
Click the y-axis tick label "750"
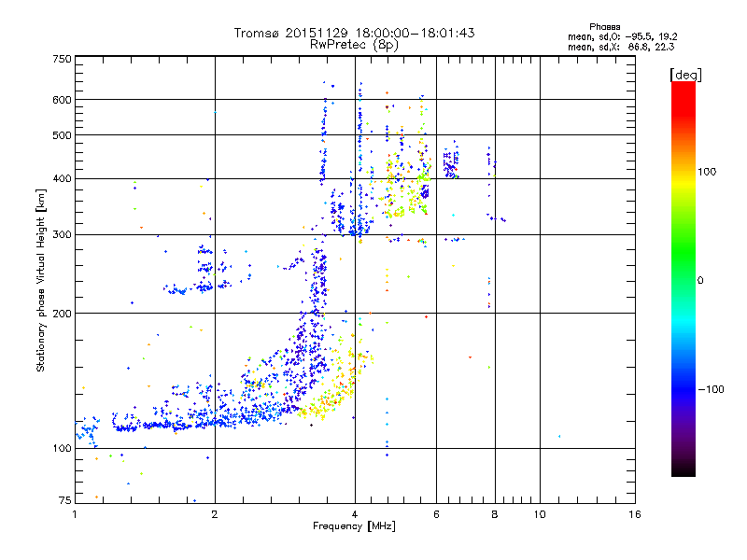[x=63, y=59]
